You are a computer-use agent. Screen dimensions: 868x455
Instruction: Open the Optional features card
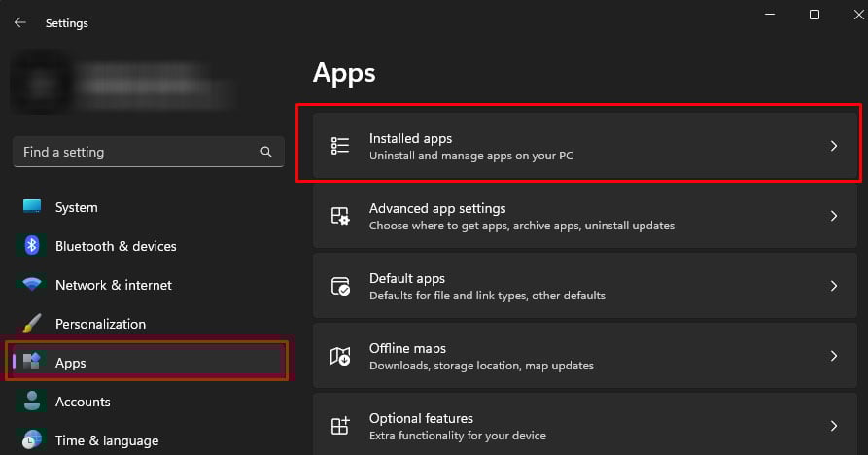583,426
